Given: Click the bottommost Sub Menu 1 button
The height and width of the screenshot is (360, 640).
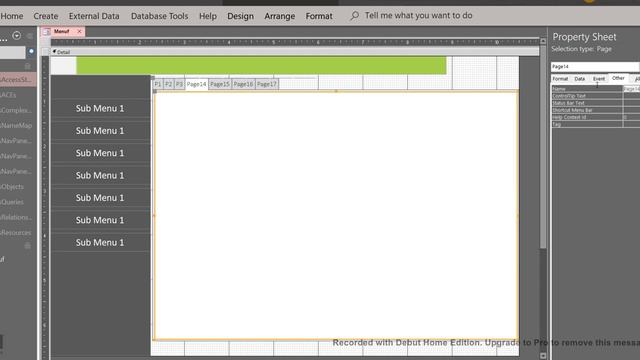Looking at the screenshot, I should [100, 242].
